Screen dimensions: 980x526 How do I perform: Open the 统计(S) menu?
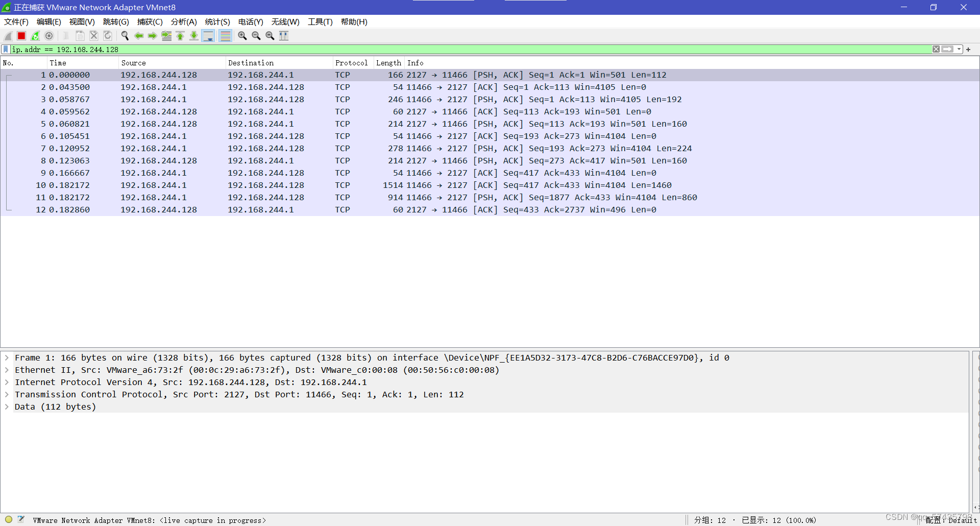[x=217, y=22]
